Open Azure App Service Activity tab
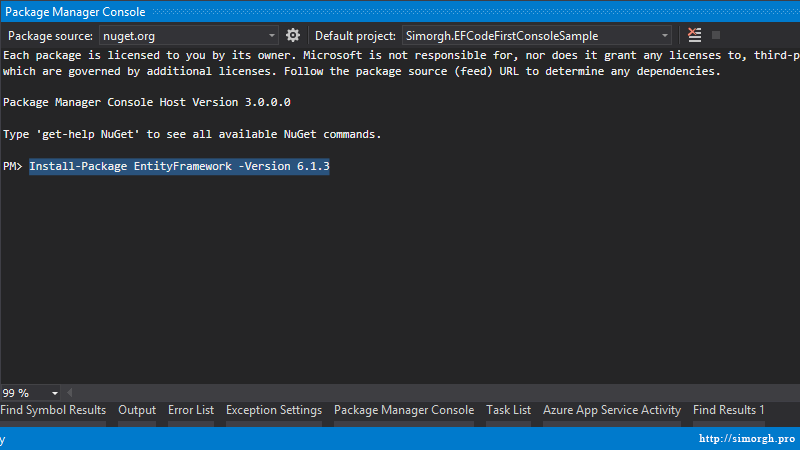The width and height of the screenshot is (800, 450). [x=612, y=410]
